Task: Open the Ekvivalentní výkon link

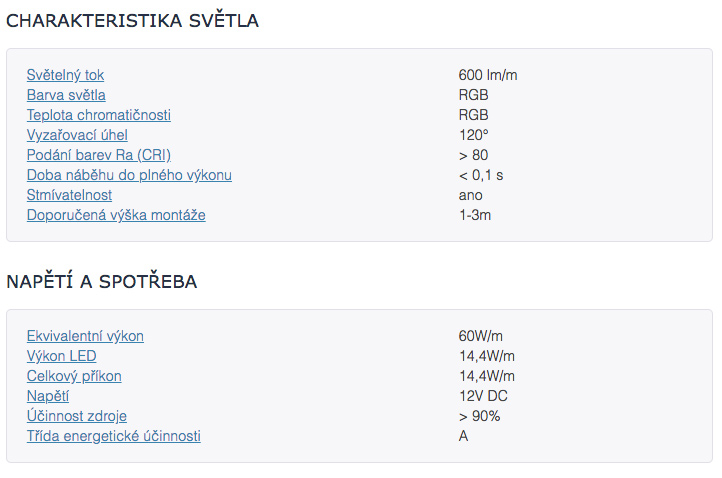Action: point(85,336)
